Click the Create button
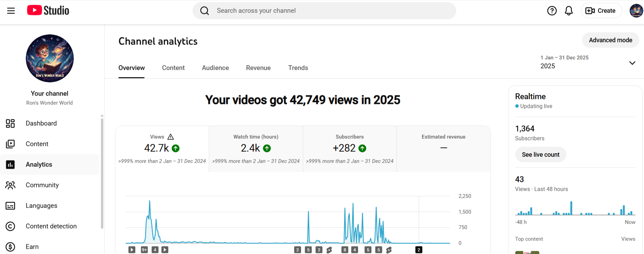The height and width of the screenshot is (254, 644). tap(601, 11)
